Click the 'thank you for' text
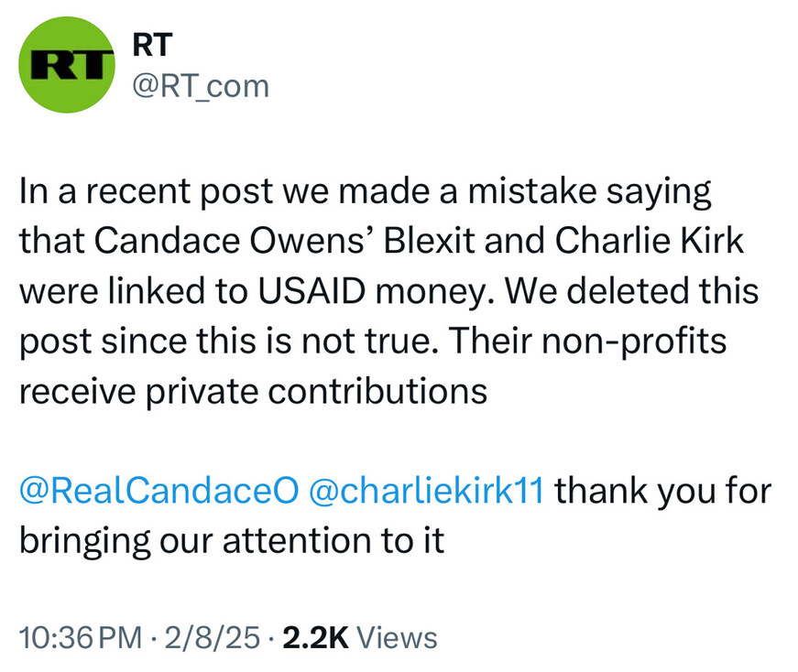 663,491
